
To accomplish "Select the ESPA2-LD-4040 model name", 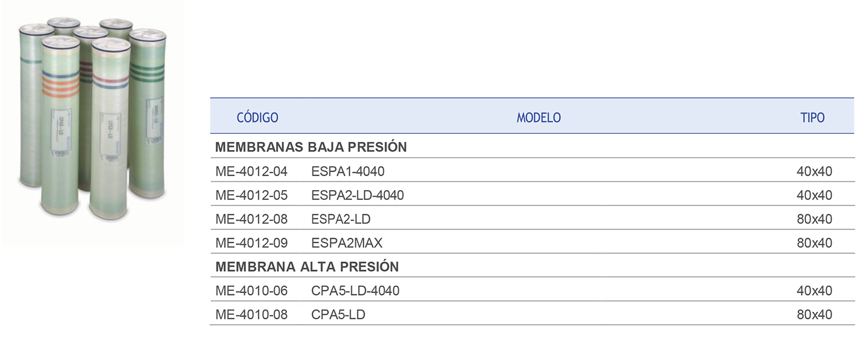I will coord(358,195).
